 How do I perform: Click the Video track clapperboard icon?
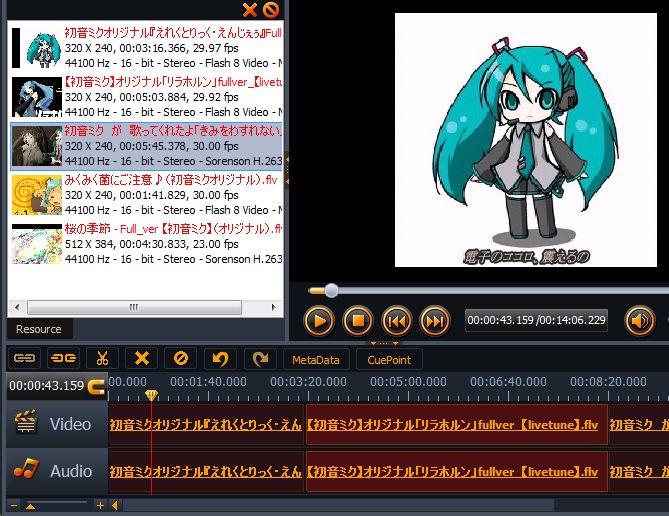pyautogui.click(x=26, y=422)
